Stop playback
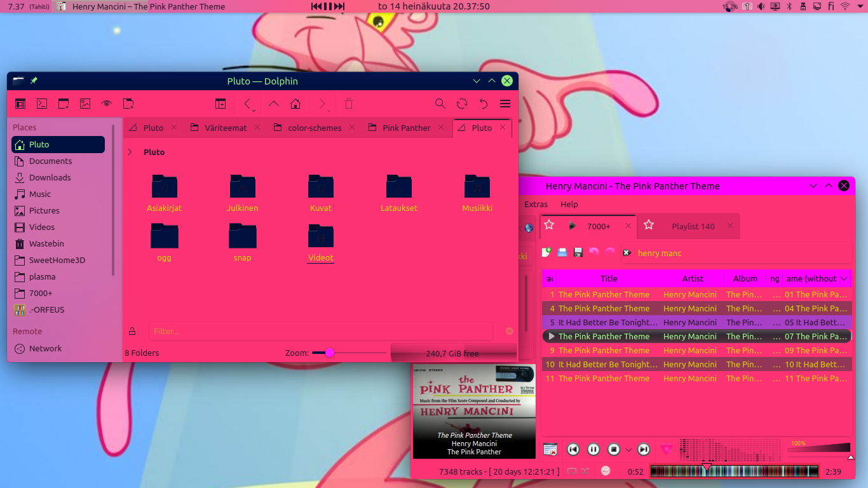The image size is (868, 488). (614, 449)
